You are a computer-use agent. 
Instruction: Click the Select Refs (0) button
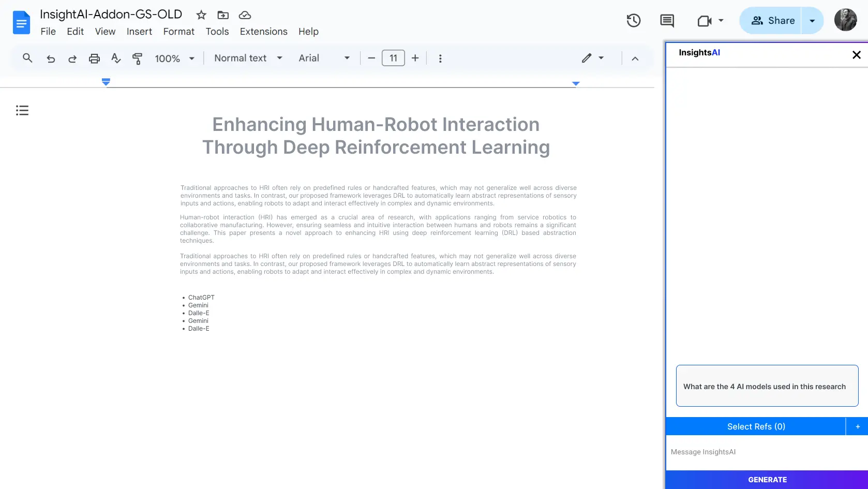(756, 426)
